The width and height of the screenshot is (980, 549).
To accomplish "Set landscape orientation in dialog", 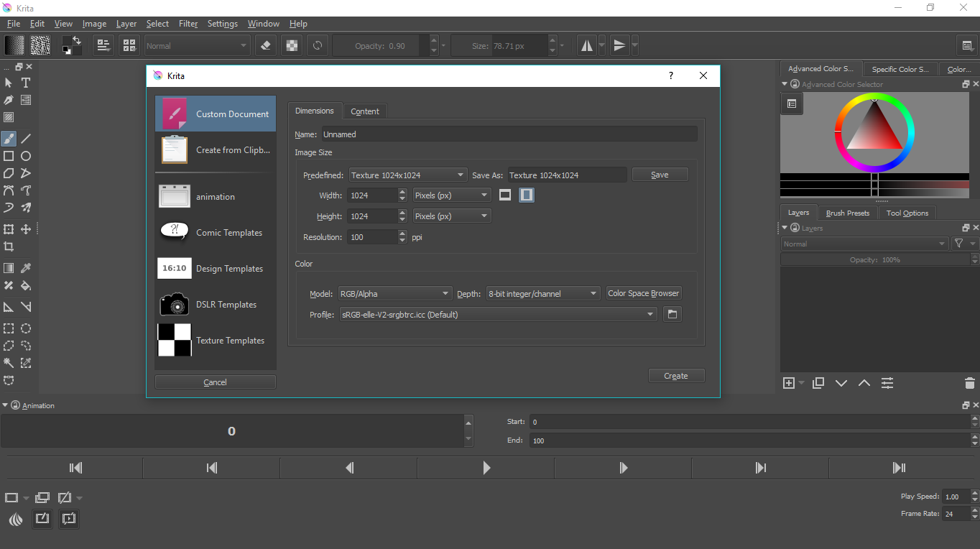I will 505,195.
